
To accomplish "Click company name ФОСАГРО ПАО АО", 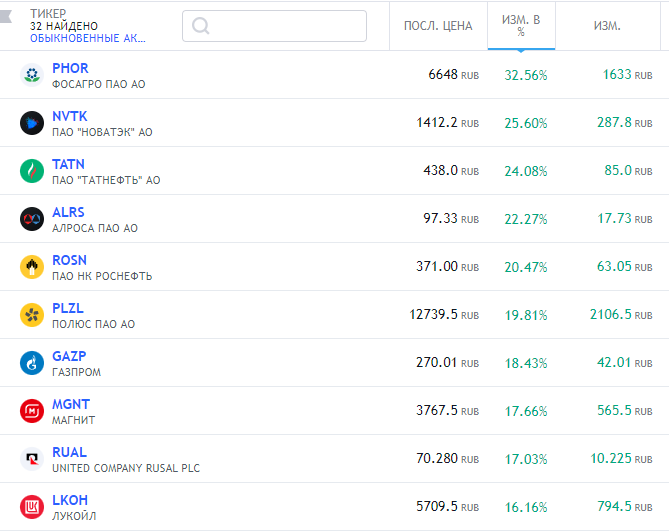I will coord(99,84).
